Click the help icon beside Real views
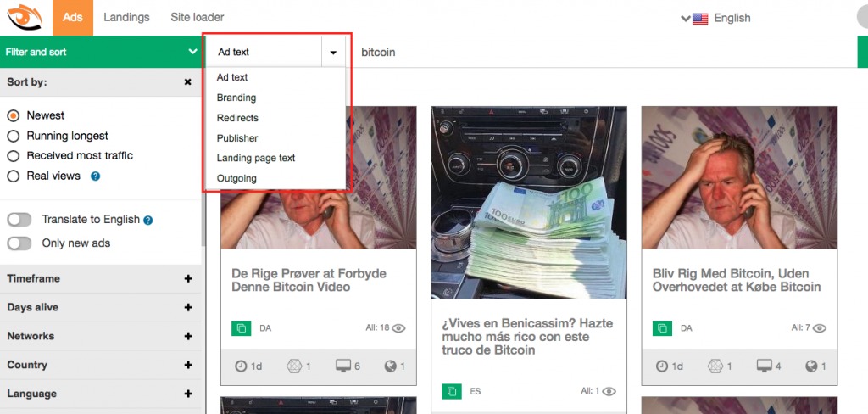Image resolution: width=868 pixels, height=414 pixels. point(96,176)
